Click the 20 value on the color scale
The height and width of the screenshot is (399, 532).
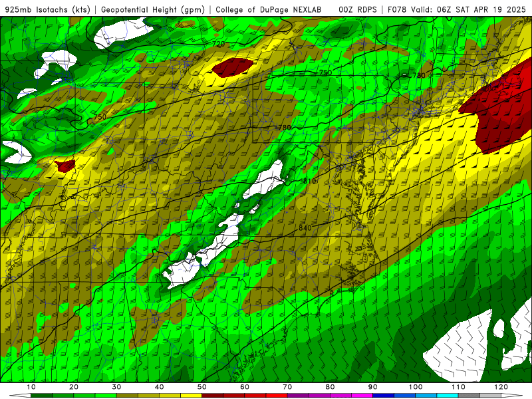[74, 387]
